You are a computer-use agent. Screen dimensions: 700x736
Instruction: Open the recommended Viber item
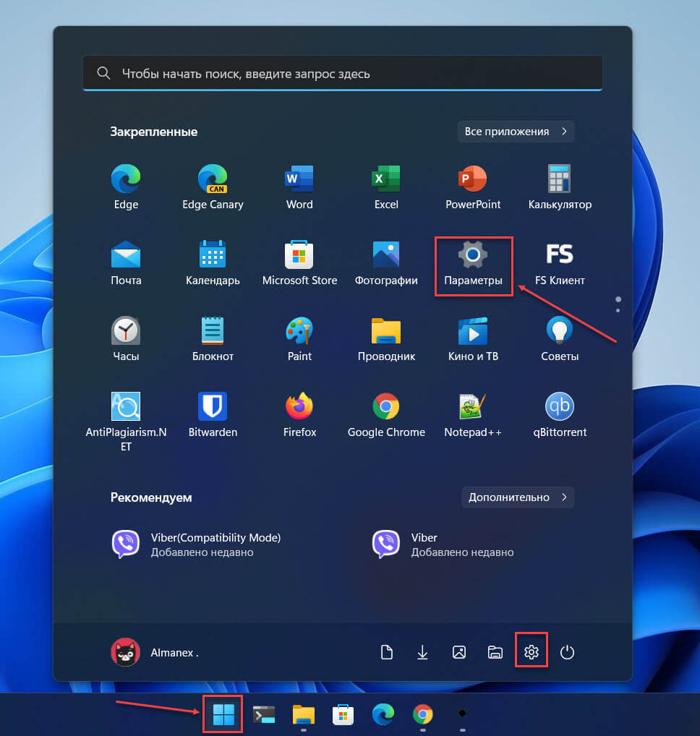(x=443, y=544)
